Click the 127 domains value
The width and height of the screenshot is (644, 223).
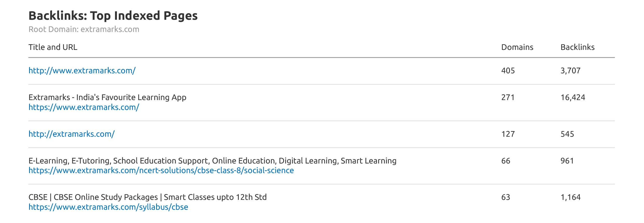click(508, 134)
